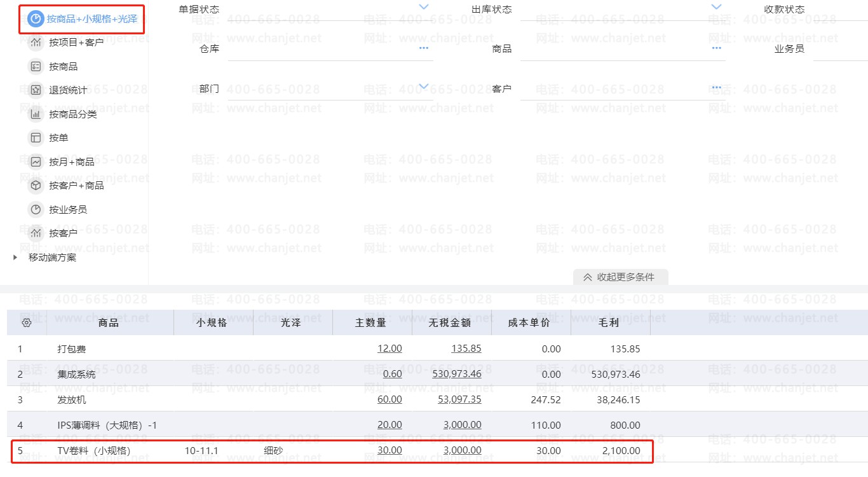Open 无税金额 link 53,097.35

(x=459, y=399)
